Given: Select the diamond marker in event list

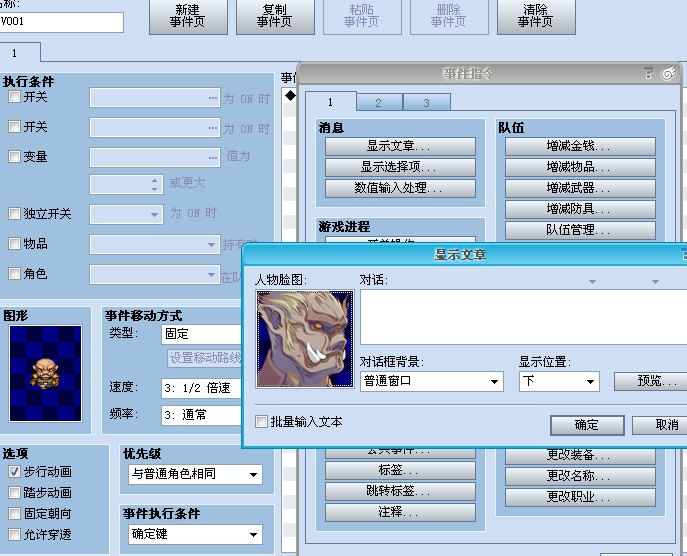Looking at the screenshot, I should 290,95.
